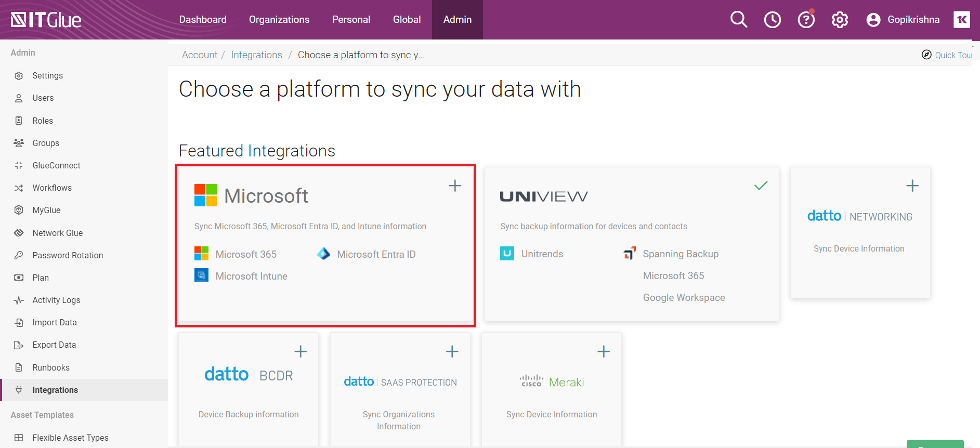Open Import Data in sidebar

55,322
